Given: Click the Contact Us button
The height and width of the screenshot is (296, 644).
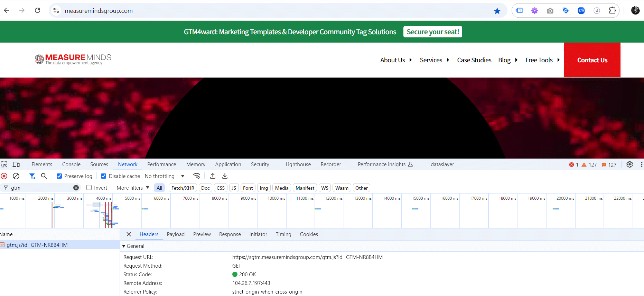Looking at the screenshot, I should coord(592,60).
